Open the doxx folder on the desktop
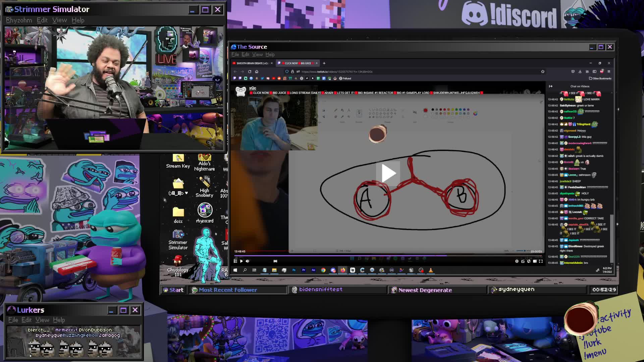This screenshot has height=362, width=644. coord(178,215)
